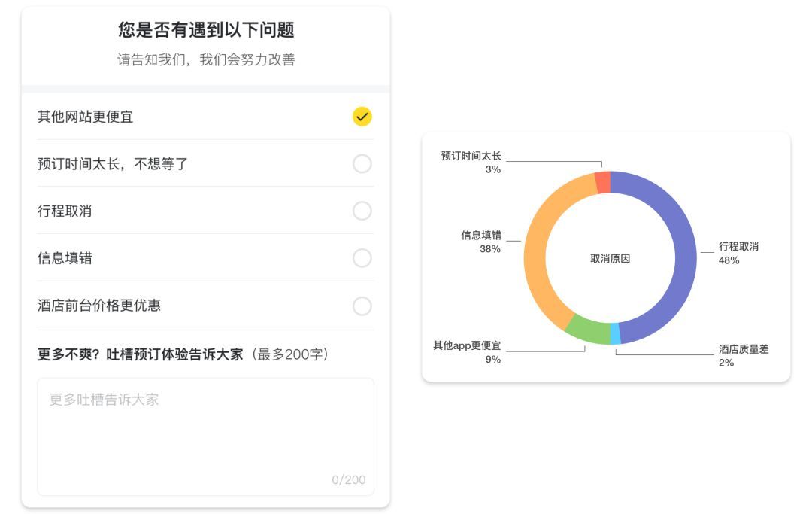Image resolution: width=812 pixels, height=514 pixels.
Task: Click the 其他app更便宜 9% label
Action: pos(467,352)
